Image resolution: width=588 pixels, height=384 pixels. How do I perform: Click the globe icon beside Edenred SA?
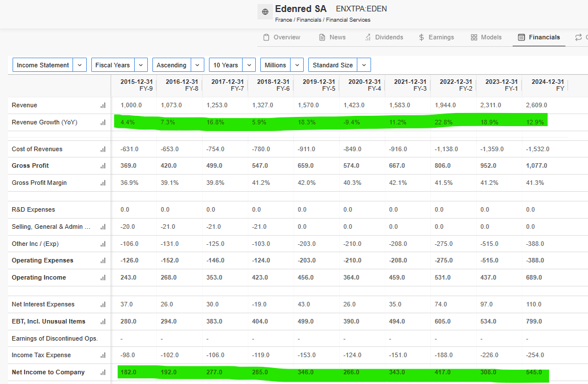265,11
